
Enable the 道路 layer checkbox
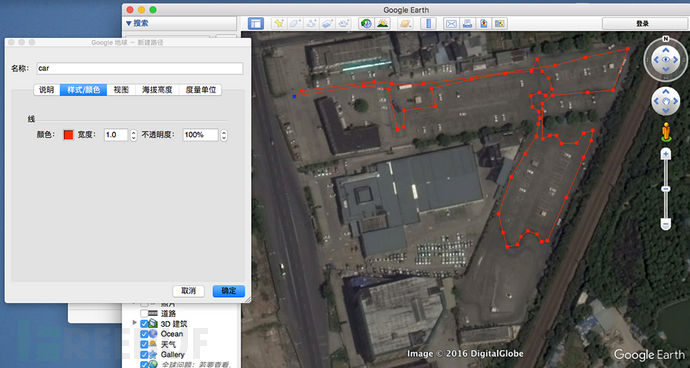144,313
